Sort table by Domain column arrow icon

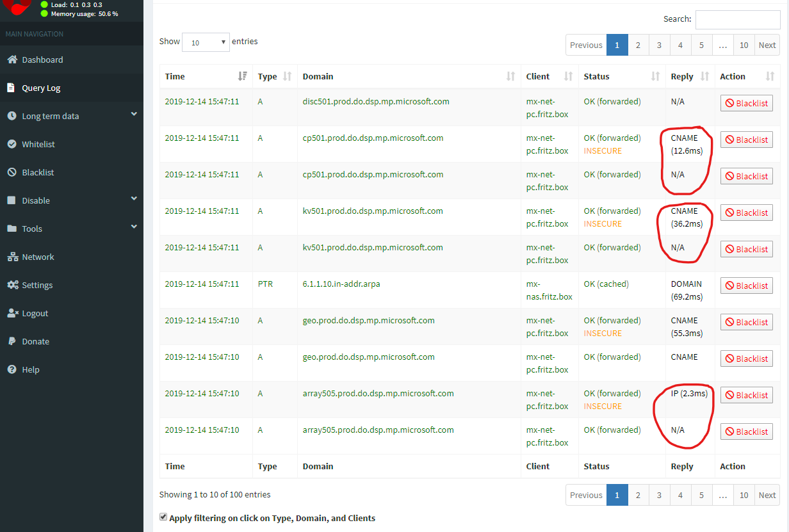[x=510, y=76]
